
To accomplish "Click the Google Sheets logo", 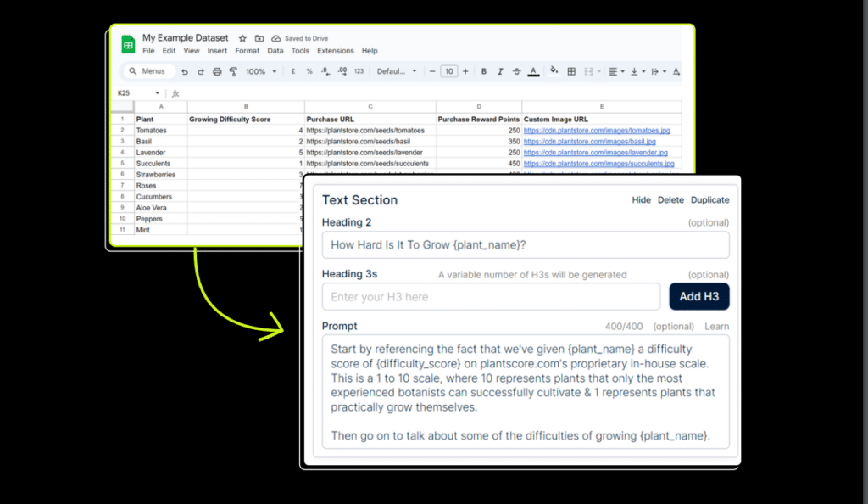I will pyautogui.click(x=129, y=44).
